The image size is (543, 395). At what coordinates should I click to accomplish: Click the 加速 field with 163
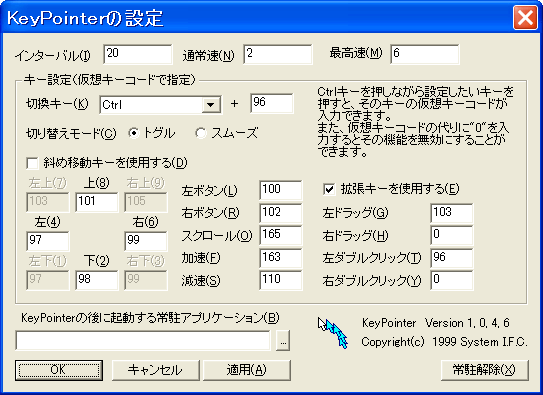click(x=281, y=258)
